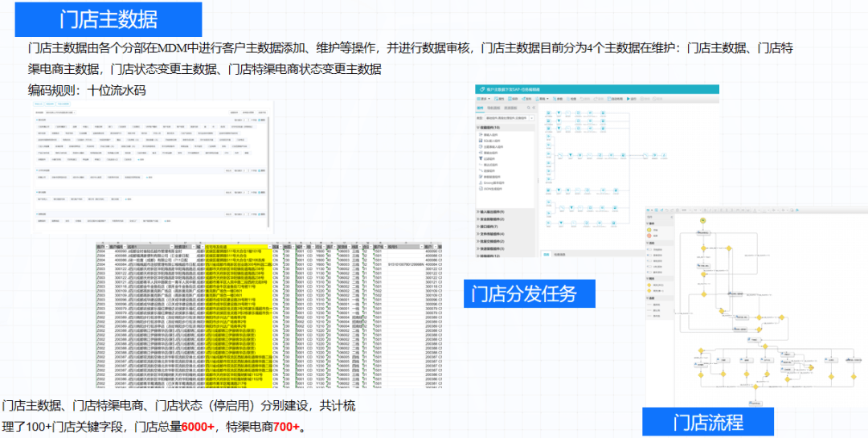The height and width of the screenshot is (438, 868).
Task: Click the 门店分发任务 blue label
Action: (x=530, y=293)
